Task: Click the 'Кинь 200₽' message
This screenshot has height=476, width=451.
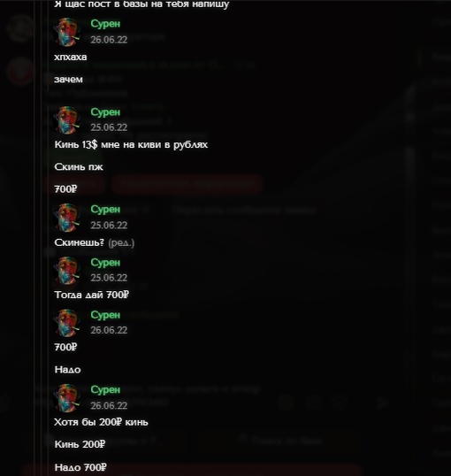Action: tap(80, 444)
